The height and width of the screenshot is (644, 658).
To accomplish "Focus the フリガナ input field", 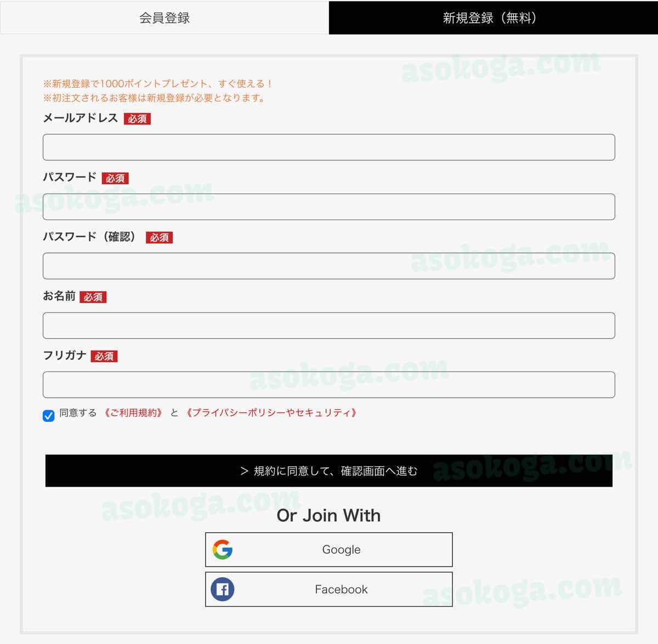I will click(329, 385).
